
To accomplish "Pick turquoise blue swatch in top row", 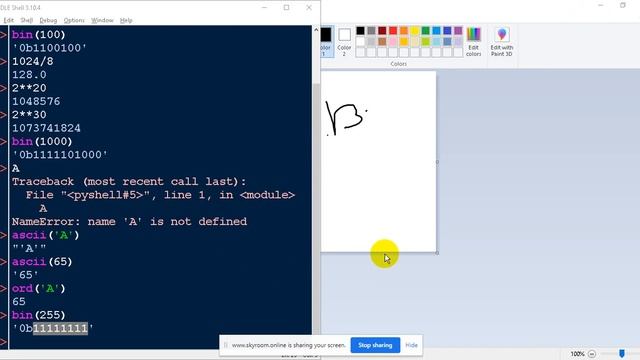I will coord(436,31).
